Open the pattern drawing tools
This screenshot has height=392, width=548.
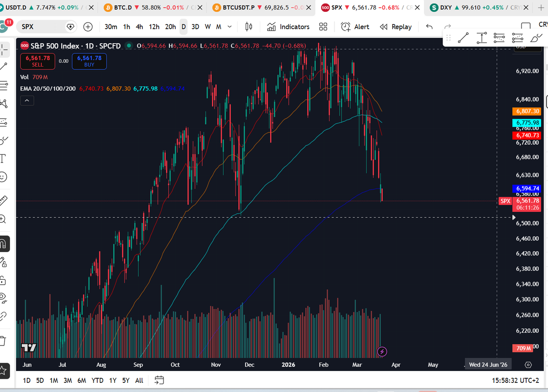tap(4, 104)
